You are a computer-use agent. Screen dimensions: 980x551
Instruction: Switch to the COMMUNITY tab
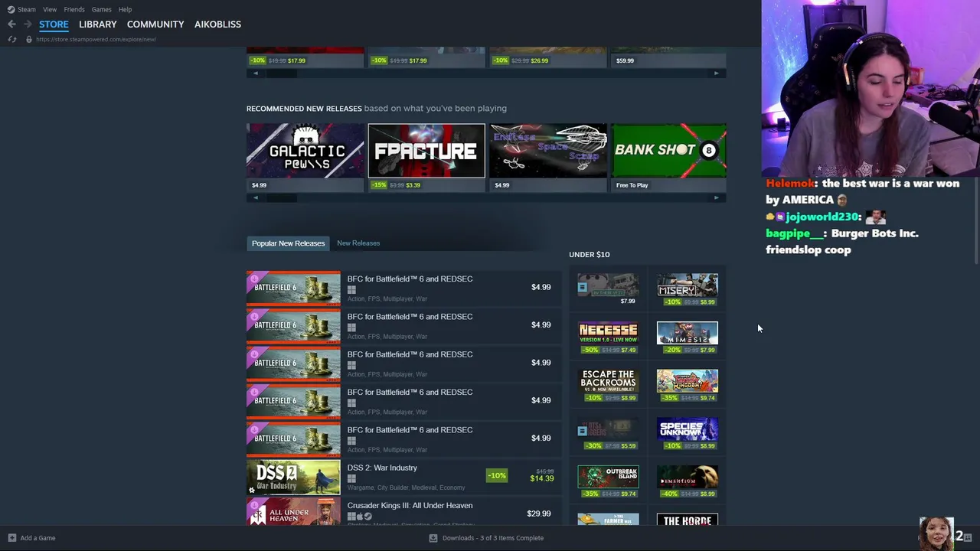[155, 24]
